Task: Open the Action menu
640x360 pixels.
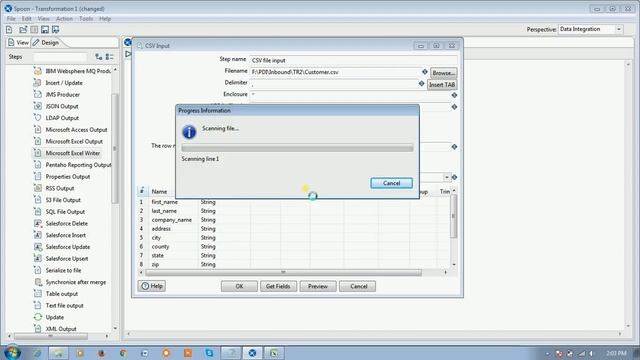Action: 64,19
